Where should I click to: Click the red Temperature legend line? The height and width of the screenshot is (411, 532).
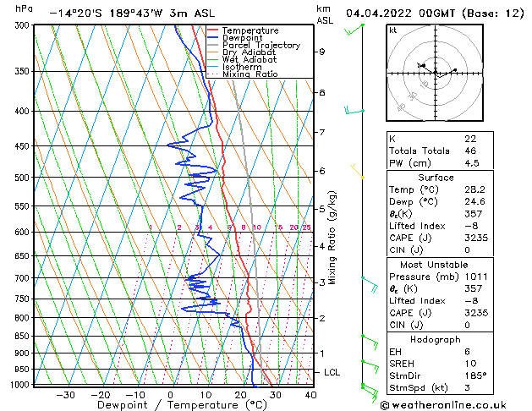[x=214, y=30]
